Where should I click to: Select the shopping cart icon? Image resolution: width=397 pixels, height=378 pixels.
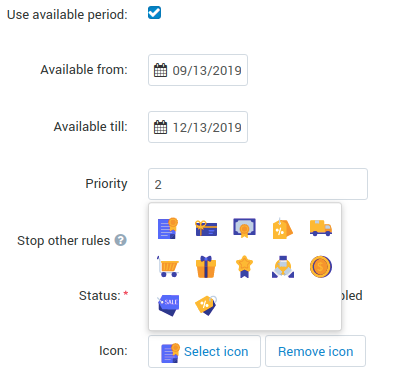pos(168,266)
